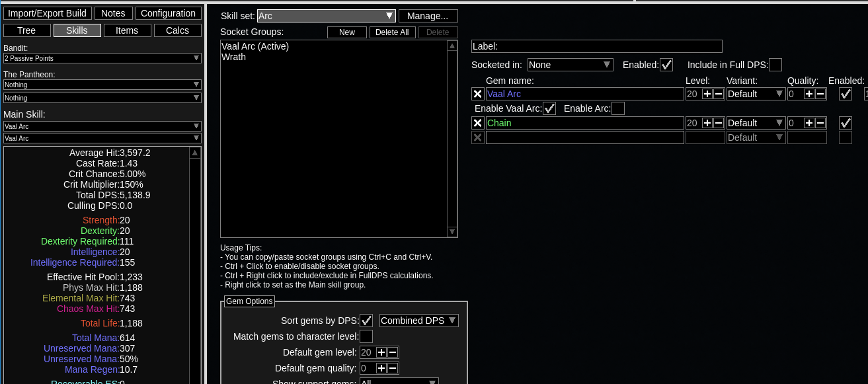Open Combined DPS sort dropdown
This screenshot has height=384, width=868.
(x=419, y=321)
